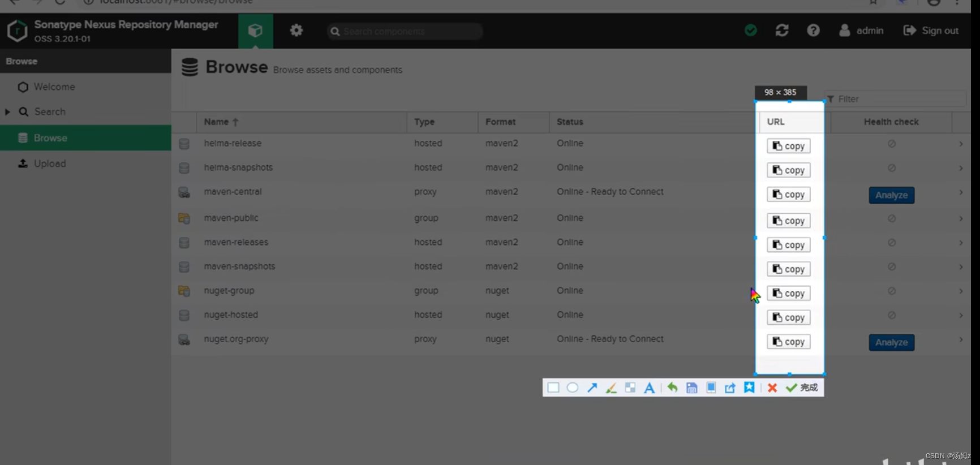Open maven-public row chevron
Screen dimensions: 980x465
coord(961,218)
